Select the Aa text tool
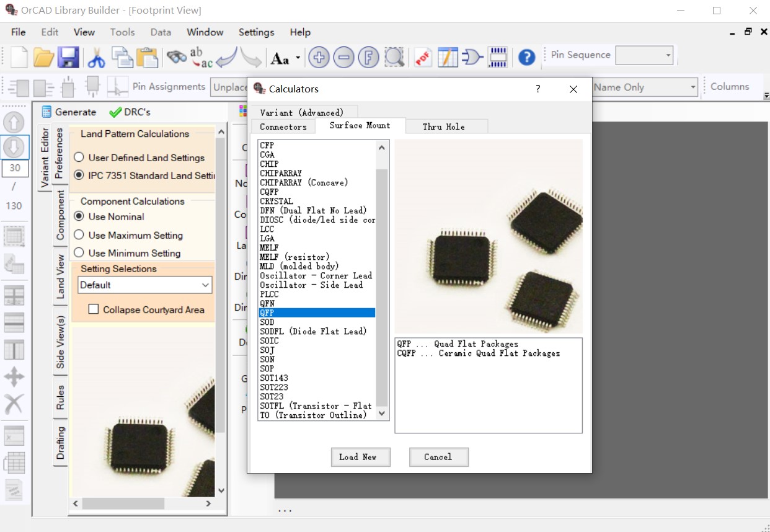Screen dimensions: 770x532 (281, 57)
